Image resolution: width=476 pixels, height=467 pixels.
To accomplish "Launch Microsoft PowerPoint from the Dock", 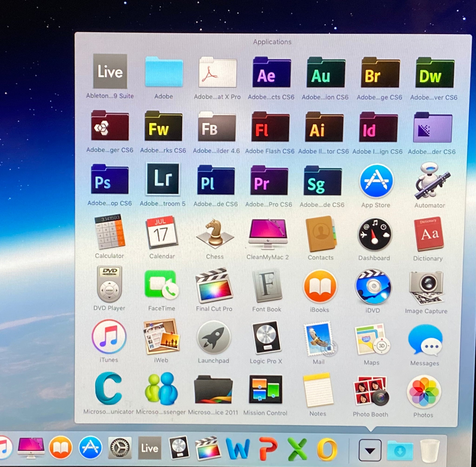I will click(268, 449).
